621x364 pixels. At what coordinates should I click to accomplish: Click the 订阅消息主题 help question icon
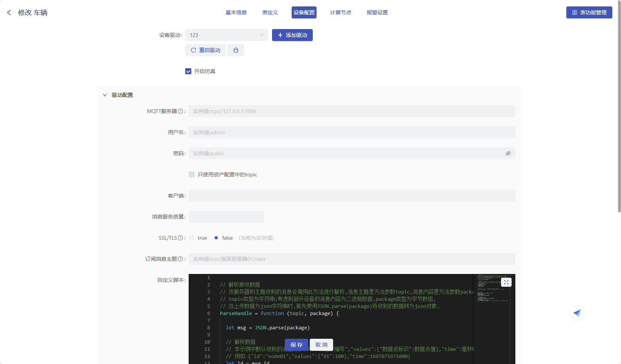[180, 259]
